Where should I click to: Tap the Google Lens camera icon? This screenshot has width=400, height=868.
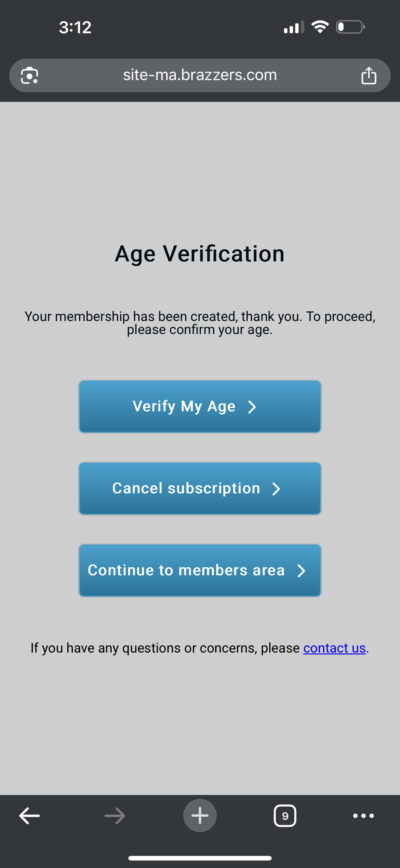coord(30,75)
